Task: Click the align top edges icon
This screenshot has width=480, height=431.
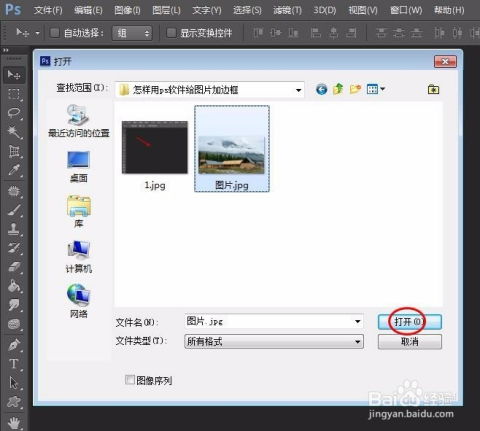Action: pos(258,33)
